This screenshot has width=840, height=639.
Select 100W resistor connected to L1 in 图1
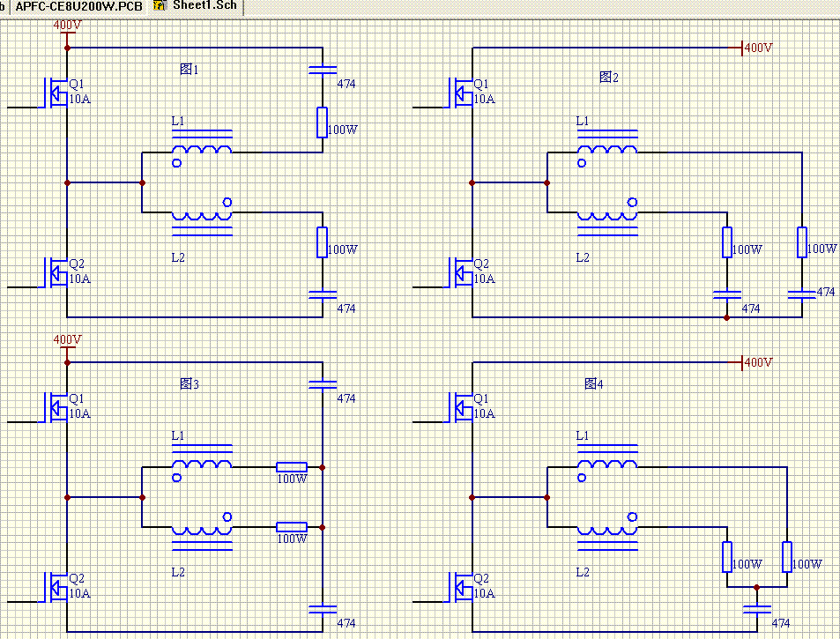[x=322, y=123]
